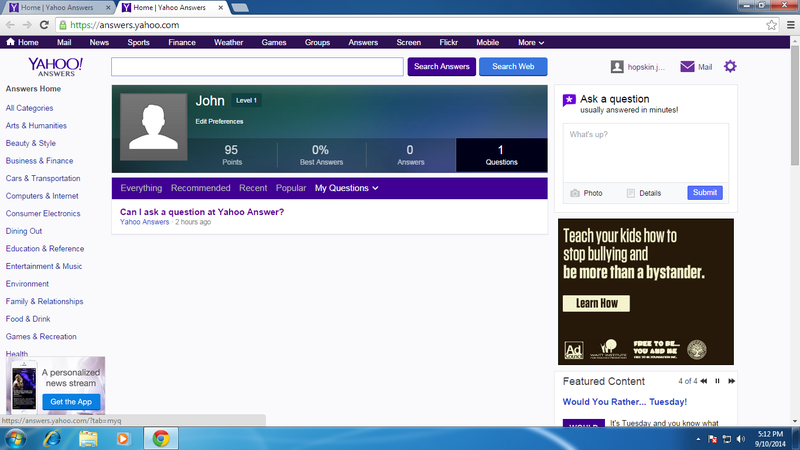This screenshot has width=800, height=450.
Task: Open the Computers & Internet category
Action: [x=42, y=196]
